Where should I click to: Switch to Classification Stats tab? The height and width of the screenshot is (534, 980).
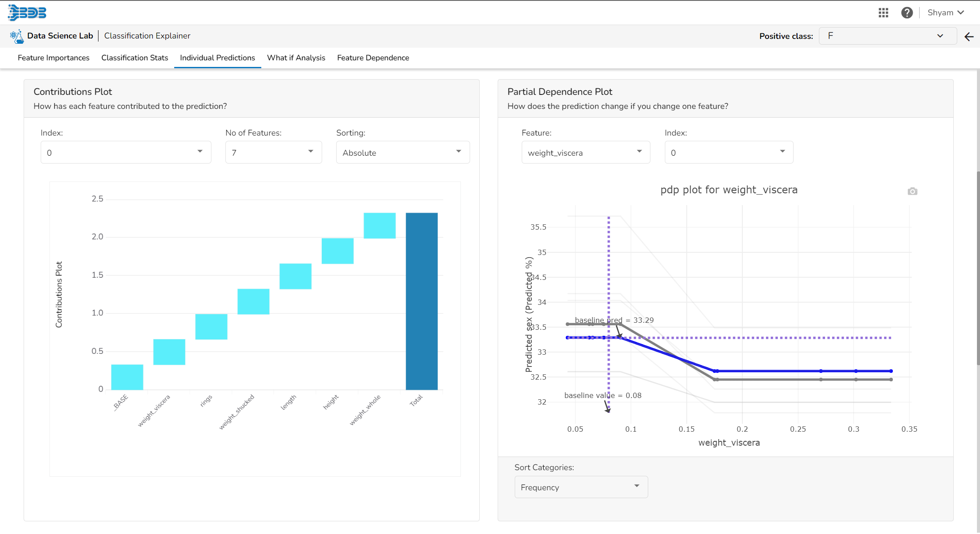pyautogui.click(x=134, y=58)
